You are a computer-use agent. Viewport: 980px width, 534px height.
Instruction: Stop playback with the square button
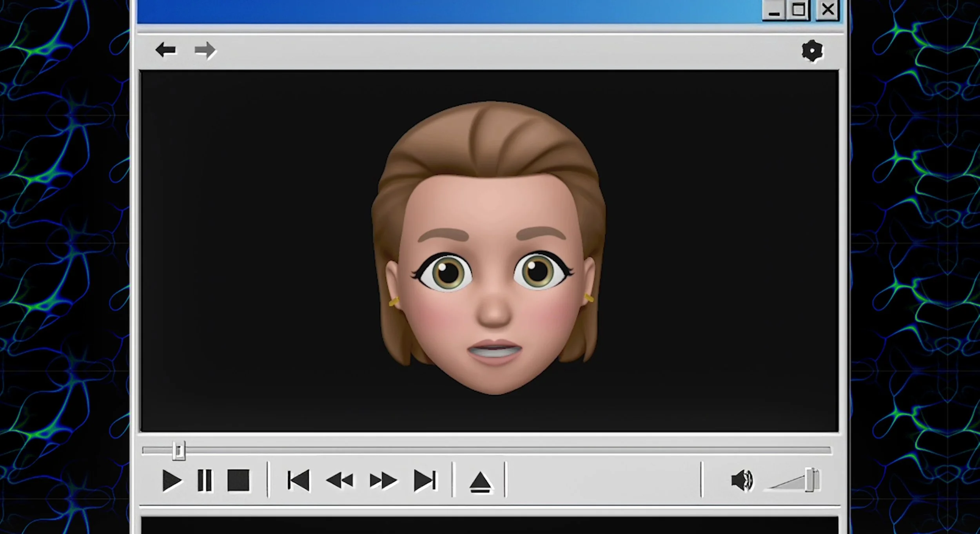(x=238, y=480)
